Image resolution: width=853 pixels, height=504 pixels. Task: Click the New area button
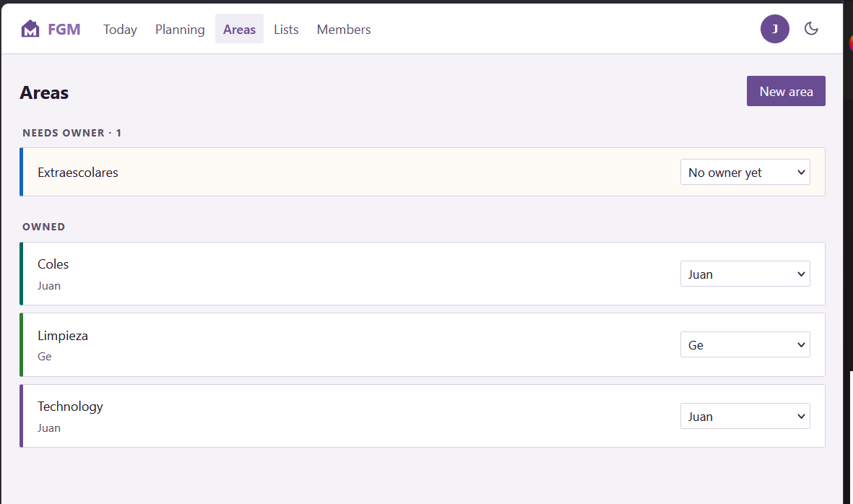(786, 91)
